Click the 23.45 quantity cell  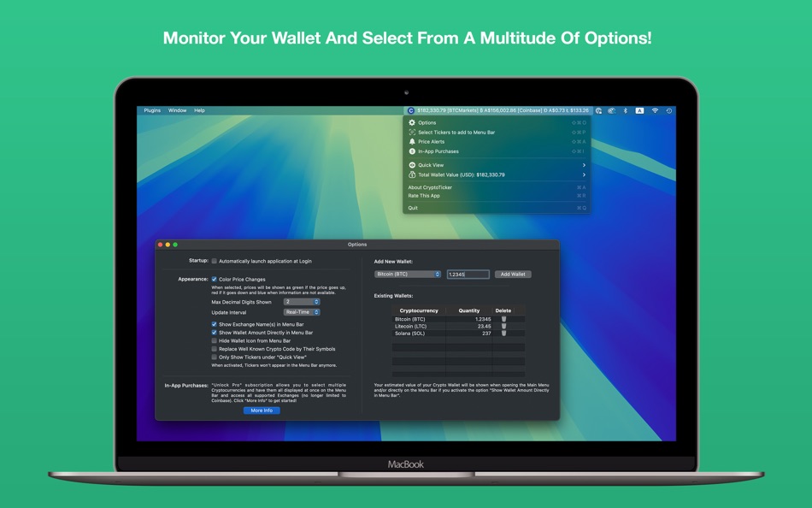click(x=484, y=327)
